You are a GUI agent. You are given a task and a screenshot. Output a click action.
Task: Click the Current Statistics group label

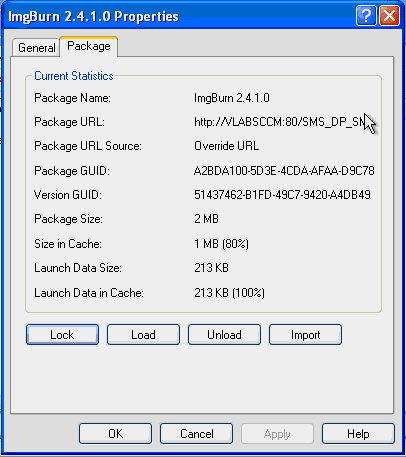point(74,76)
